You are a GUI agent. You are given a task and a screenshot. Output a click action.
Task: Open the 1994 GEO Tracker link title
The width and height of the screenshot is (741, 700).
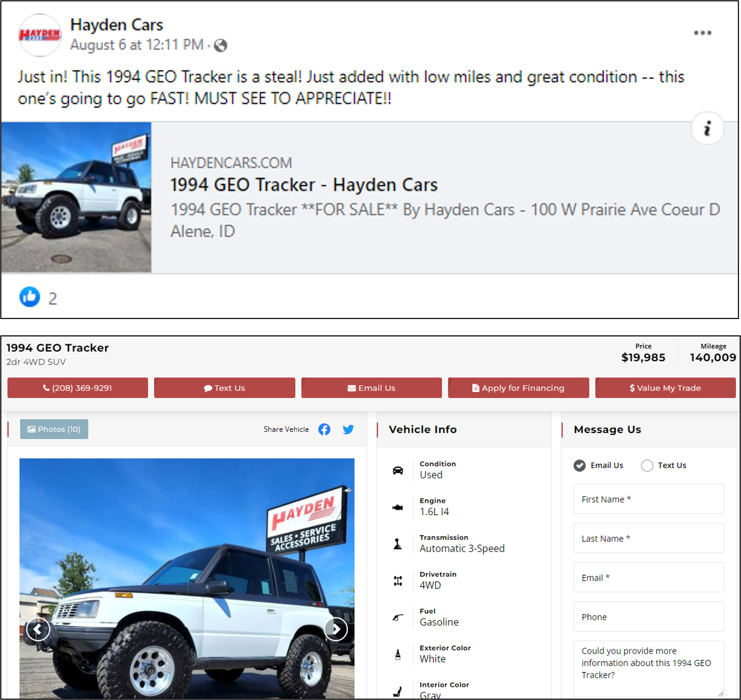click(x=304, y=185)
